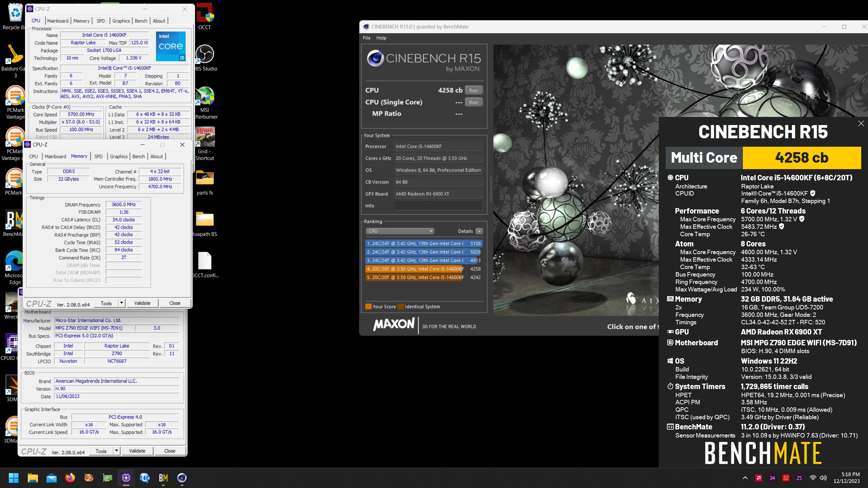The width and height of the screenshot is (868, 488).
Task: Switch to Mainboard tab in top CPU-Z
Action: [58, 21]
